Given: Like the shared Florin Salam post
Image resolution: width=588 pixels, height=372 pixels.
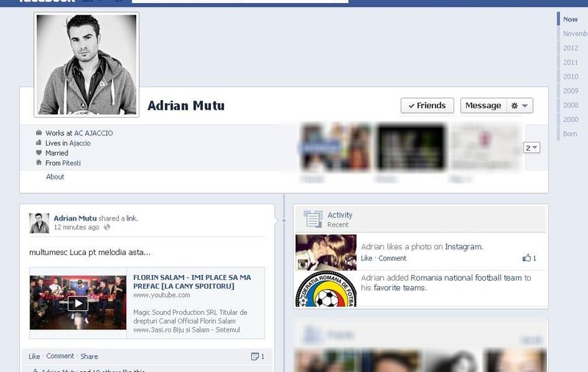Looking at the screenshot, I should click(x=34, y=357).
